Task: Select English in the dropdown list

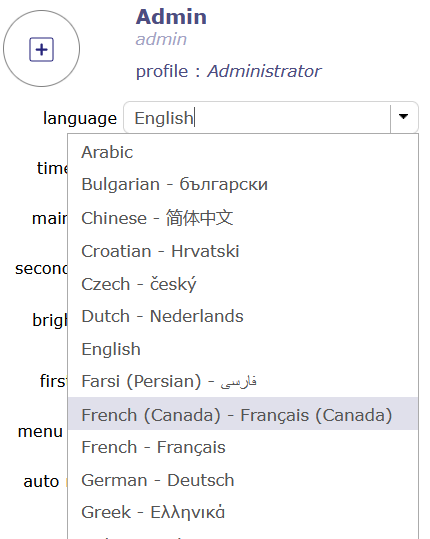Action: pos(243,349)
